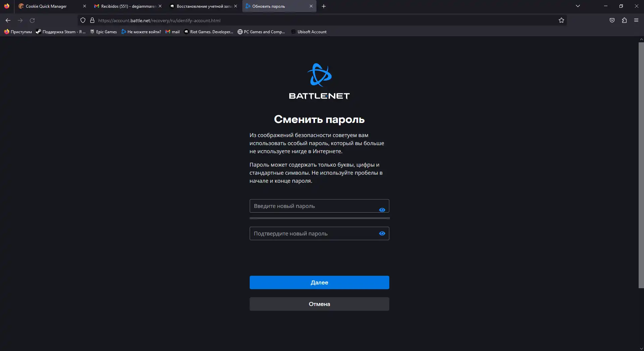Expand the list all tabs dropdown

pos(578,6)
